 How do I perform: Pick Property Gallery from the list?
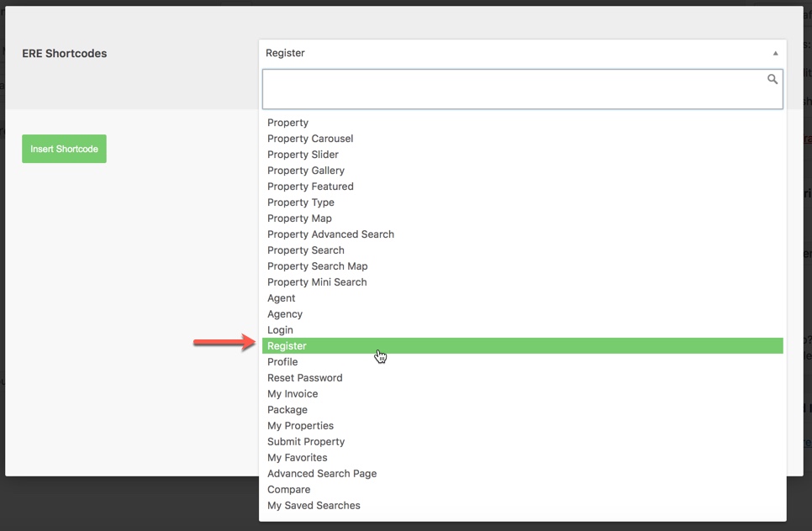pos(523,171)
